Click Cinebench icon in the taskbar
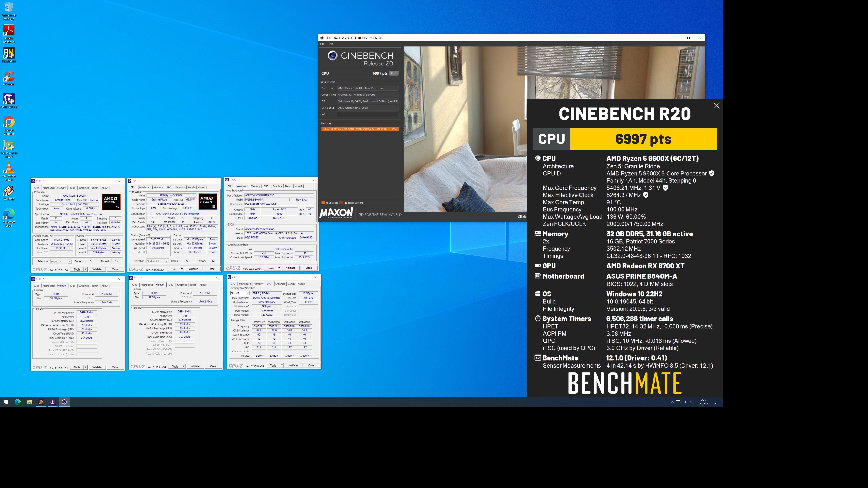 pos(64,402)
